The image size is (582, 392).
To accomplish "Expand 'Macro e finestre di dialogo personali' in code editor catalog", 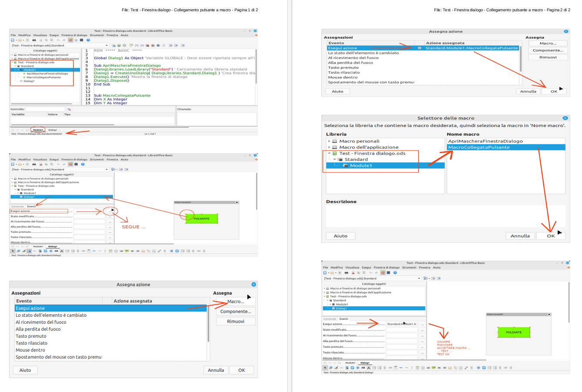I will point(12,55).
